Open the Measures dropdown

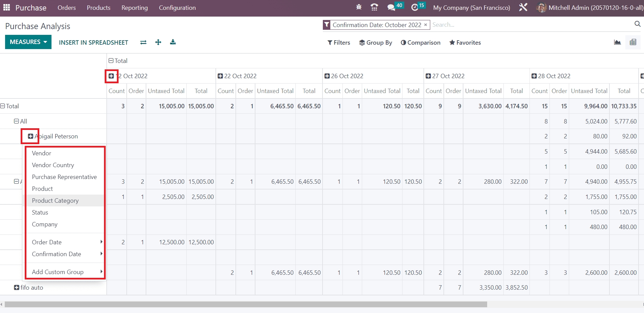28,42
